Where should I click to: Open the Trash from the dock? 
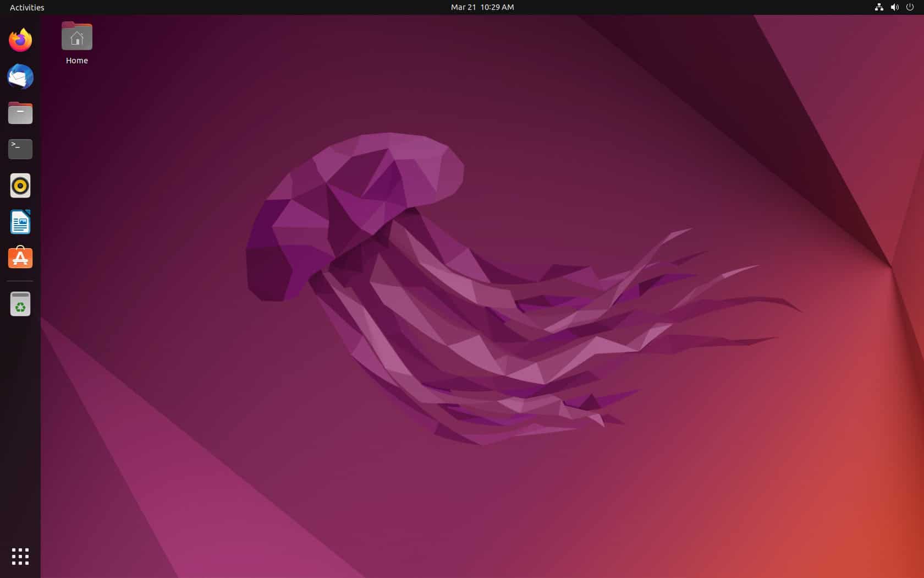tap(20, 303)
